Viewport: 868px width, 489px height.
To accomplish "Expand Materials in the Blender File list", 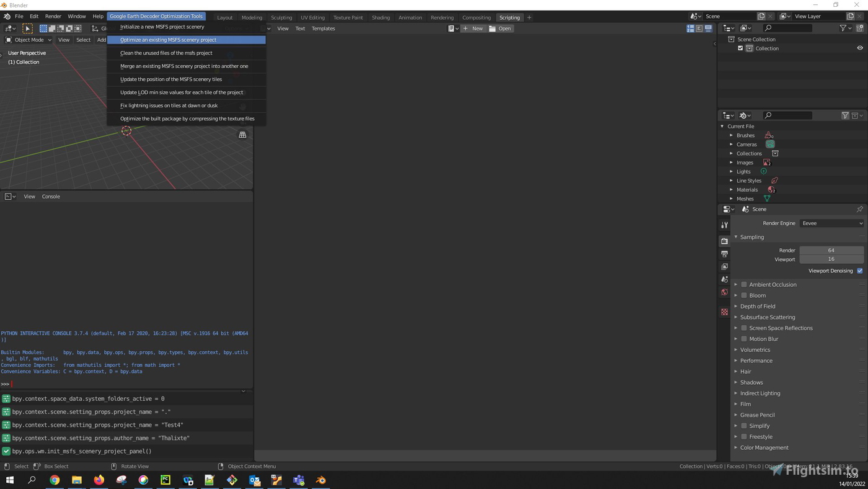I will [732, 189].
